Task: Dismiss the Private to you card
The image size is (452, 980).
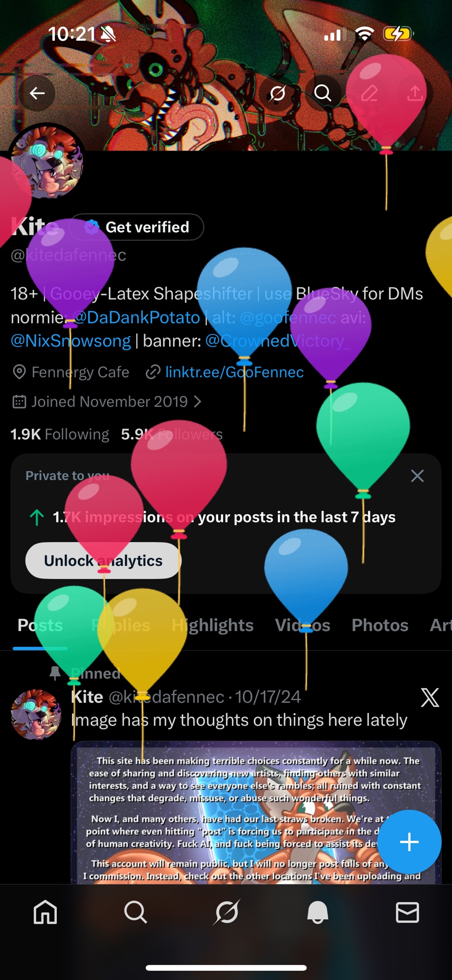Action: pyautogui.click(x=417, y=476)
